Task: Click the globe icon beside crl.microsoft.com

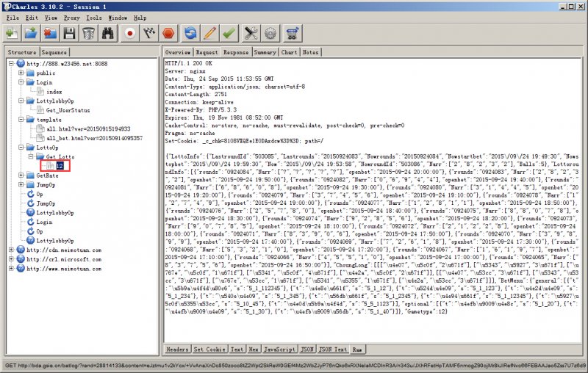Action: click(21, 259)
